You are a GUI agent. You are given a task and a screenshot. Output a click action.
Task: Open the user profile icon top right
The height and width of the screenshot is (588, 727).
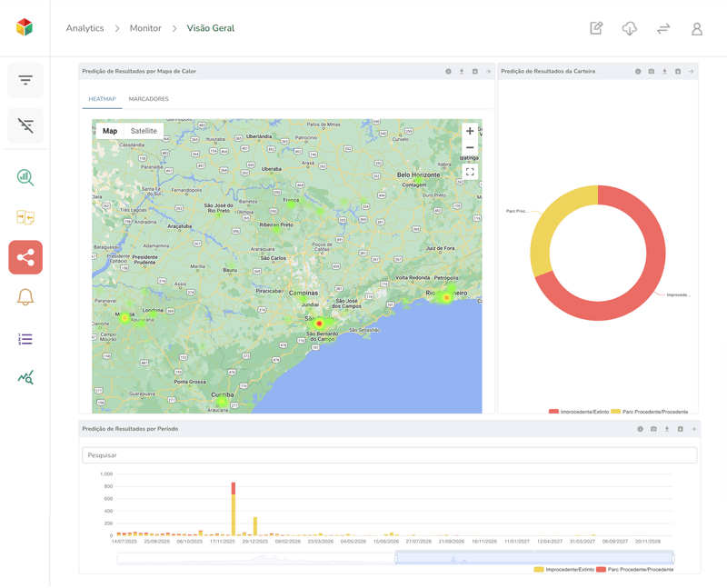(696, 28)
